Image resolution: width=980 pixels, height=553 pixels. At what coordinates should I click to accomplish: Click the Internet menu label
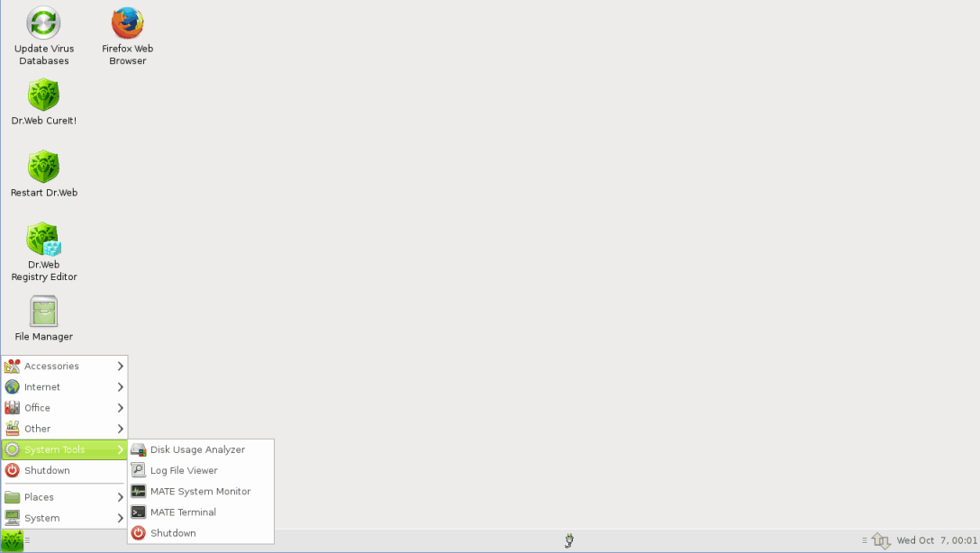coord(41,387)
